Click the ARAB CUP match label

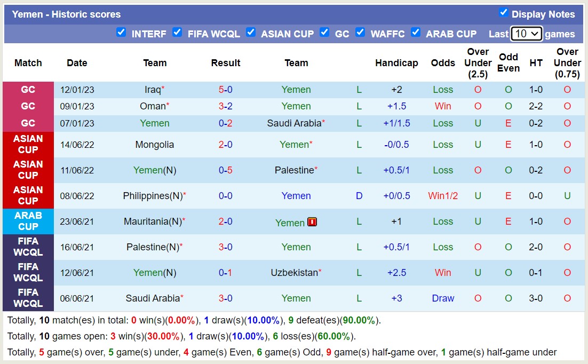pos(28,221)
